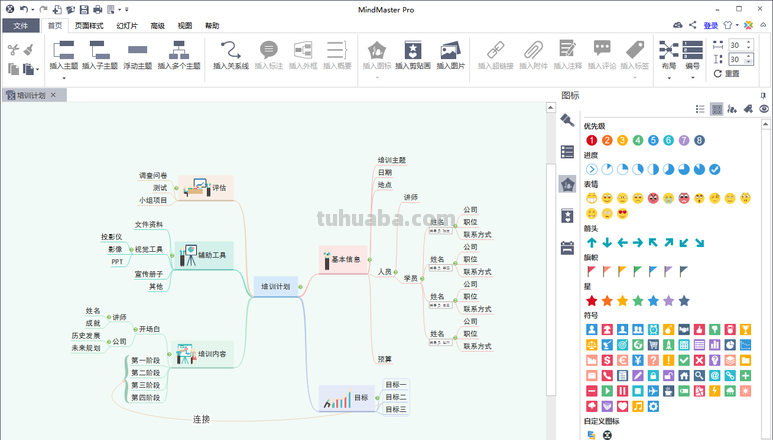Image resolution: width=773 pixels, height=440 pixels.
Task: Open the 文件 file menu
Action: pos(21,25)
